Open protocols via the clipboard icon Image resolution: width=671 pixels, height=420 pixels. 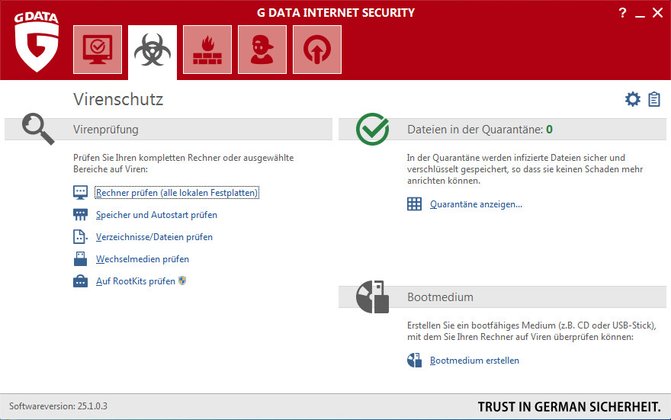click(654, 99)
